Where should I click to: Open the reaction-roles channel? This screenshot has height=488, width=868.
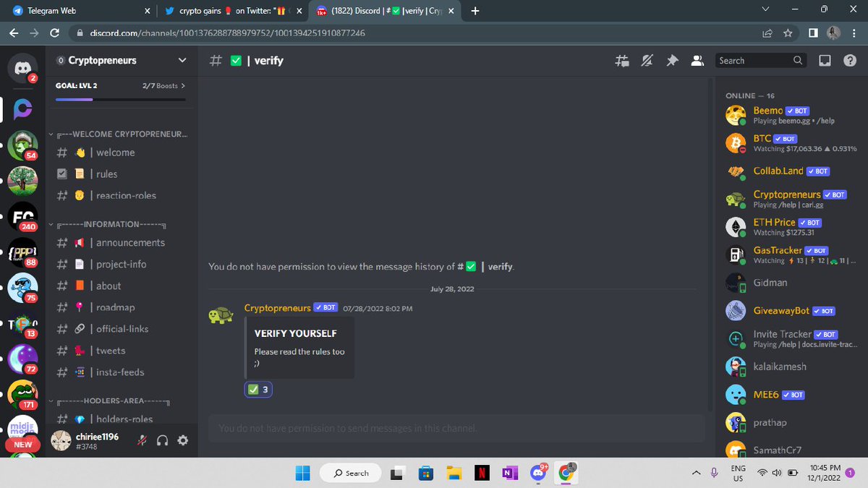tap(122, 196)
